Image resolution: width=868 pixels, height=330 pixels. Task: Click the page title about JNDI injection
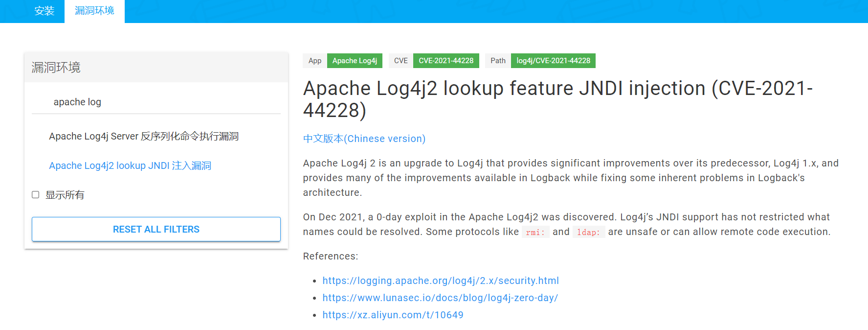click(x=558, y=99)
